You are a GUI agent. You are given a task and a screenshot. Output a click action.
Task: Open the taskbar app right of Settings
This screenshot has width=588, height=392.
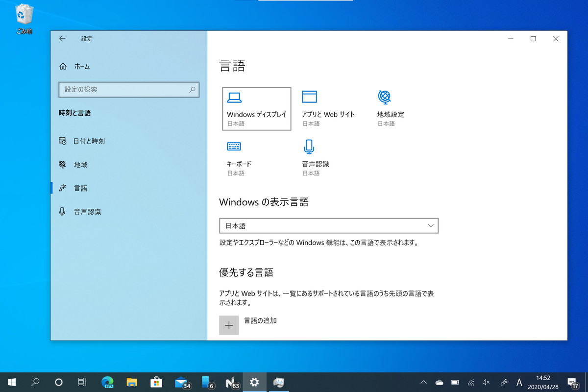tap(279, 382)
